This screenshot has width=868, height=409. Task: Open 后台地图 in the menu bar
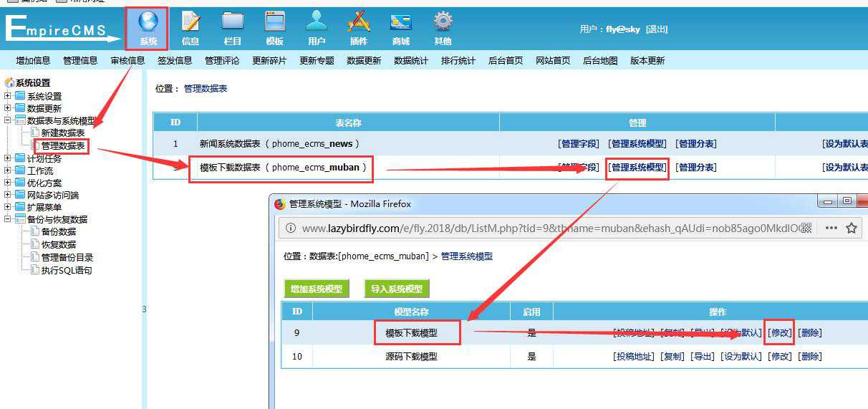[600, 61]
